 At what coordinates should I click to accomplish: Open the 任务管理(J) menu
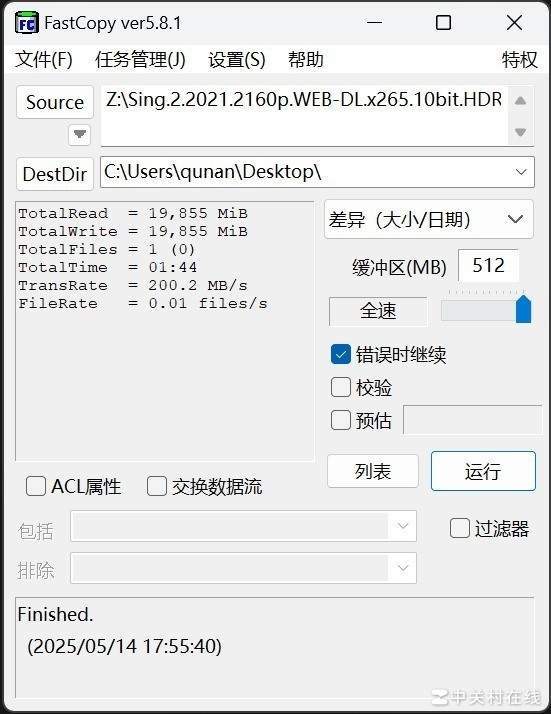(x=140, y=60)
